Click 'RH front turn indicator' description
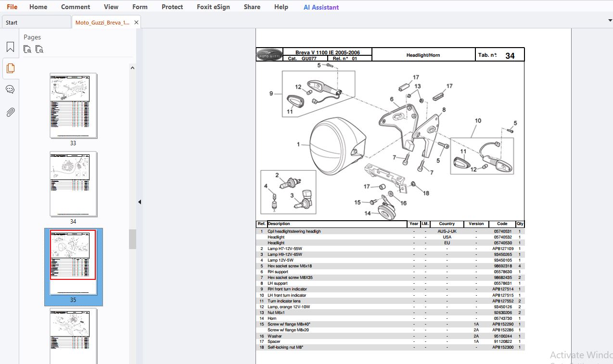This screenshot has height=364, width=613. (287, 289)
